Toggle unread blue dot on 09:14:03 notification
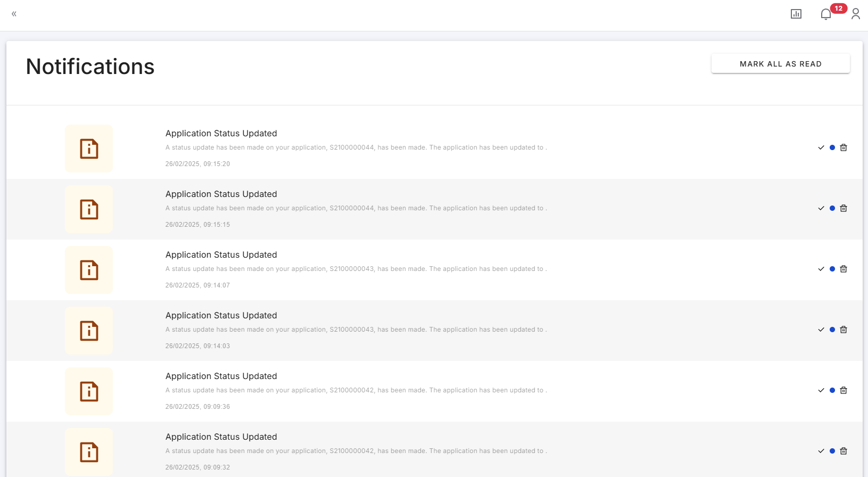The width and height of the screenshot is (868, 477). click(832, 330)
